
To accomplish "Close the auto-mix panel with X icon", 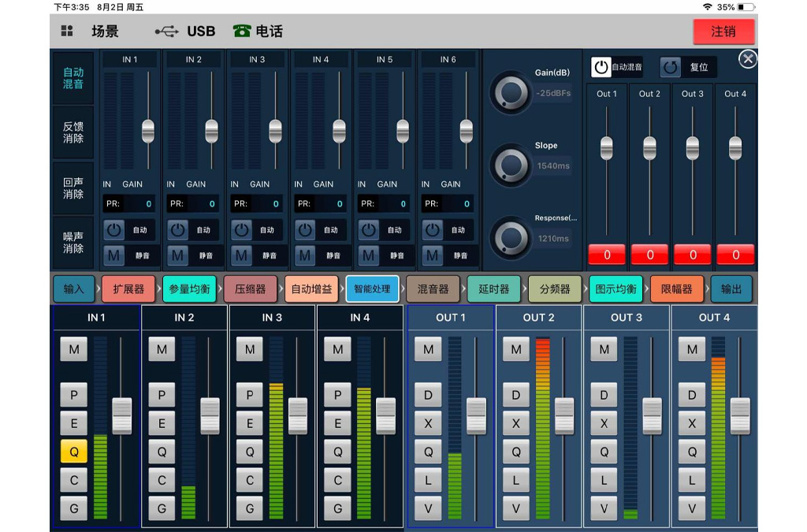I will coord(748,59).
